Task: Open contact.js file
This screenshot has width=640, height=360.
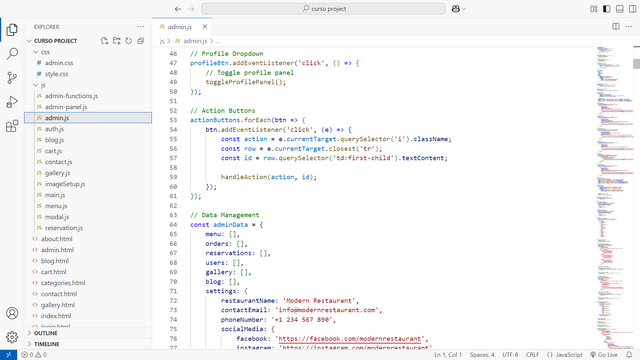Action: click(58, 162)
